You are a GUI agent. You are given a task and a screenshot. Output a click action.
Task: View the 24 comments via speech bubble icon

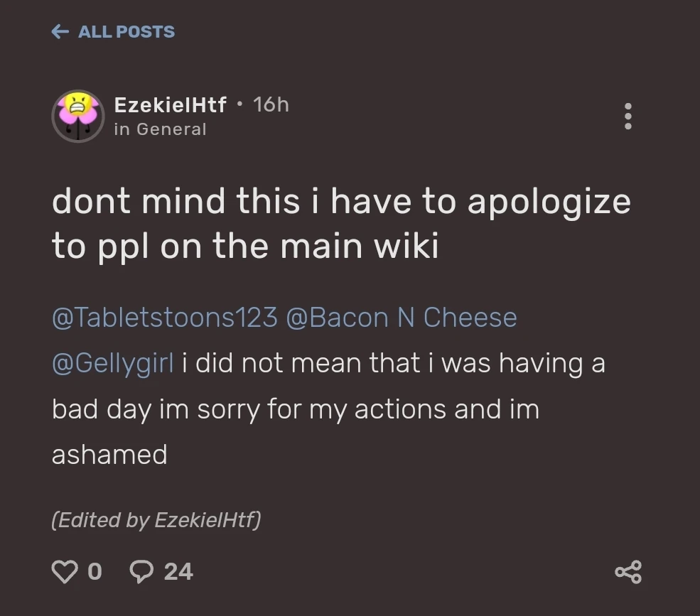pos(141,571)
